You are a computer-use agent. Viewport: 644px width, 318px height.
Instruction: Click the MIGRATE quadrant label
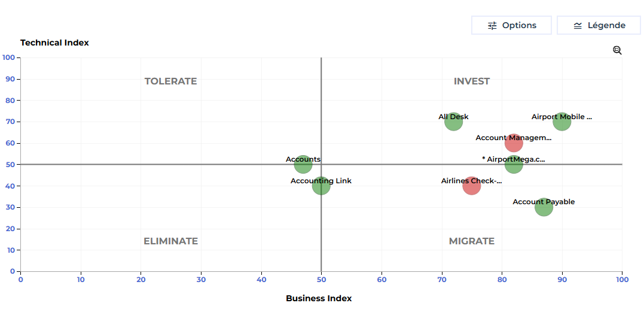(472, 241)
